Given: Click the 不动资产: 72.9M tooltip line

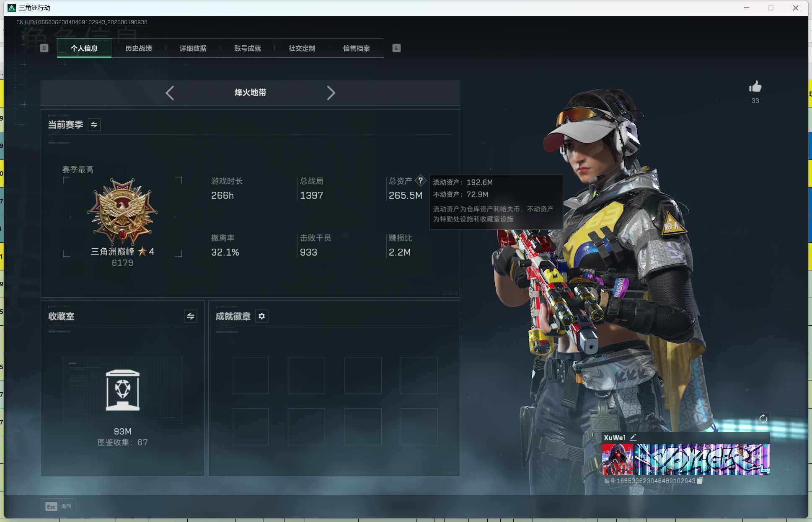Looking at the screenshot, I should click(x=460, y=195).
